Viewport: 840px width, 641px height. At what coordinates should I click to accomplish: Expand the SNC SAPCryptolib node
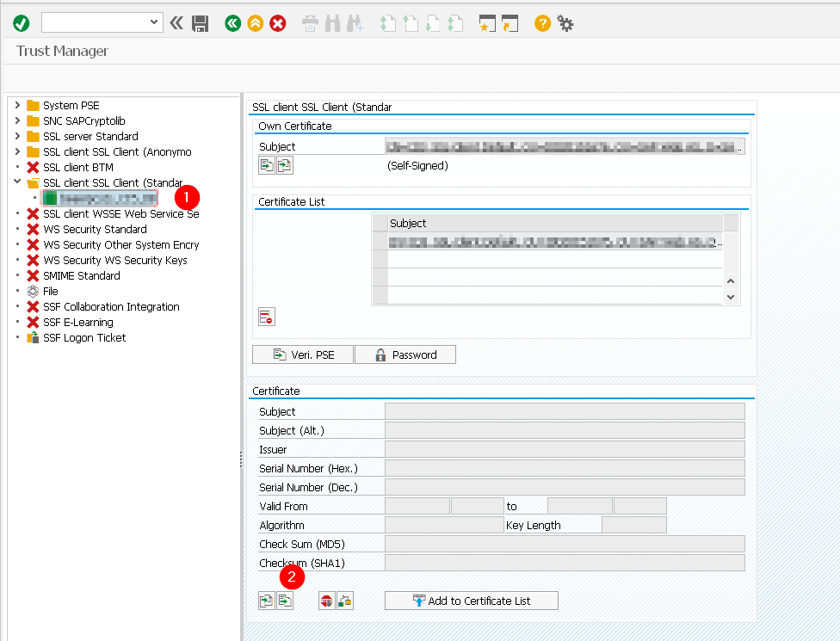17,120
